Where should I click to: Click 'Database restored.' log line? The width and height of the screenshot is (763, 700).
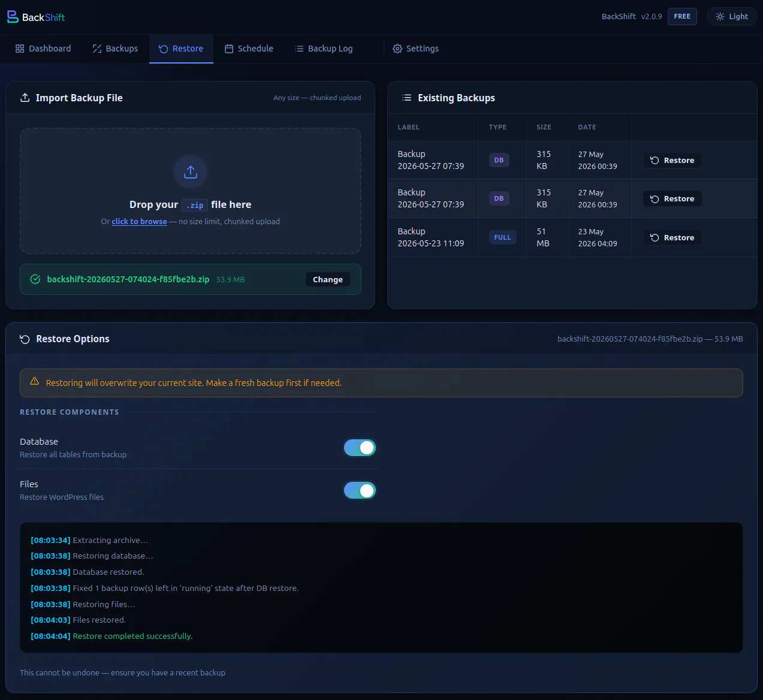coord(108,572)
